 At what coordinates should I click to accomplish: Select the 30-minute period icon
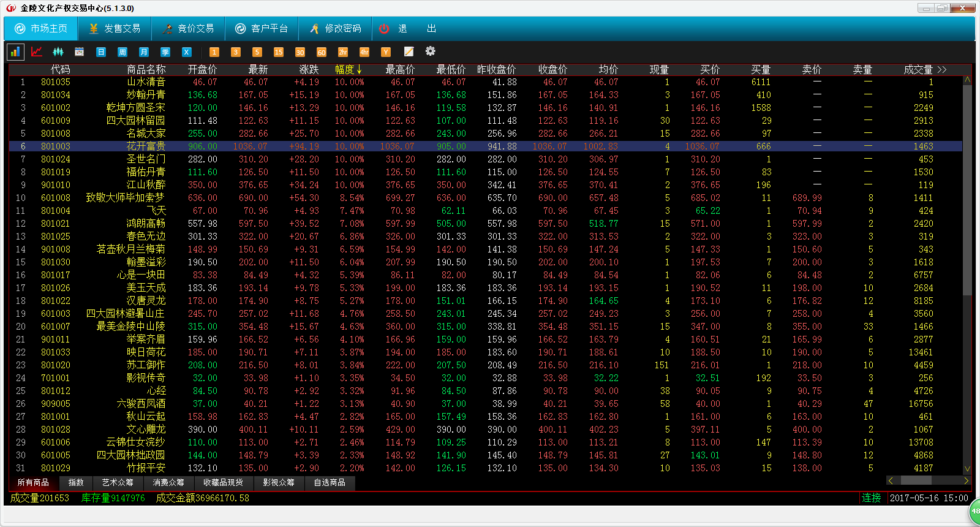300,52
